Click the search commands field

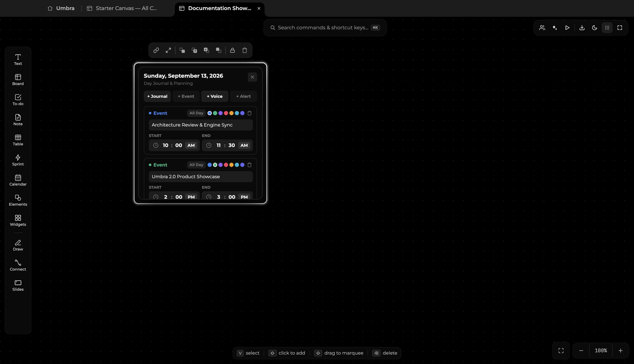tap(325, 27)
